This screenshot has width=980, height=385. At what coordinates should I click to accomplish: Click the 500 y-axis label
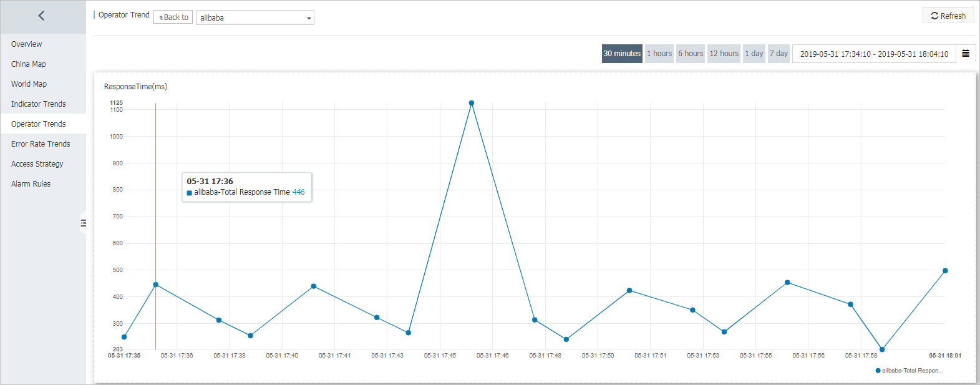tap(117, 270)
